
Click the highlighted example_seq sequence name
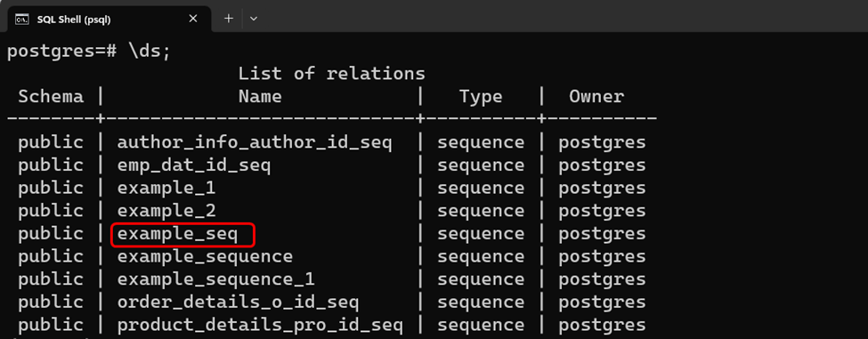177,235
